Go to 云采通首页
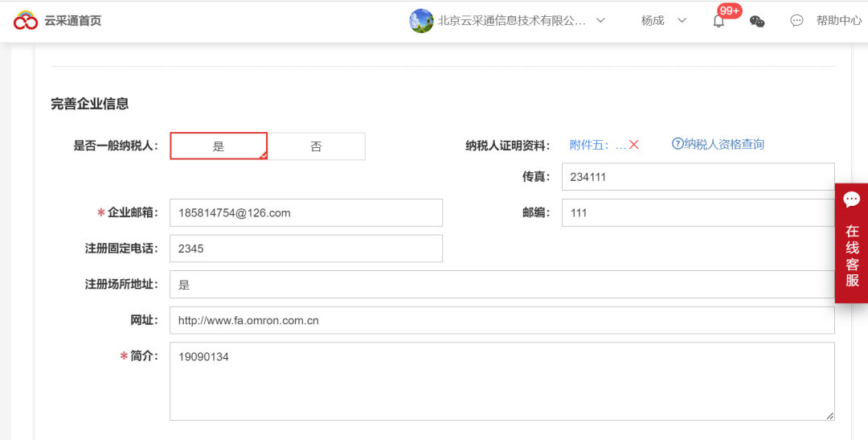This screenshot has width=868, height=440. 72,21
